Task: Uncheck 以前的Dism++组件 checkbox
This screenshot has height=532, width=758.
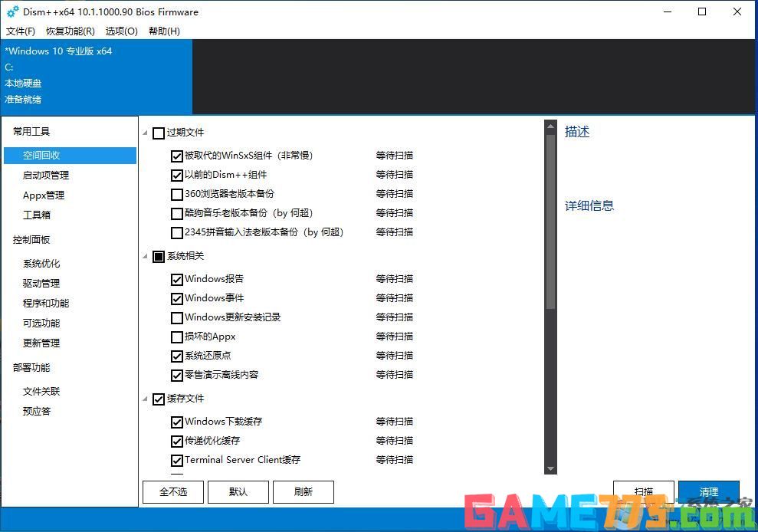Action: 177,175
